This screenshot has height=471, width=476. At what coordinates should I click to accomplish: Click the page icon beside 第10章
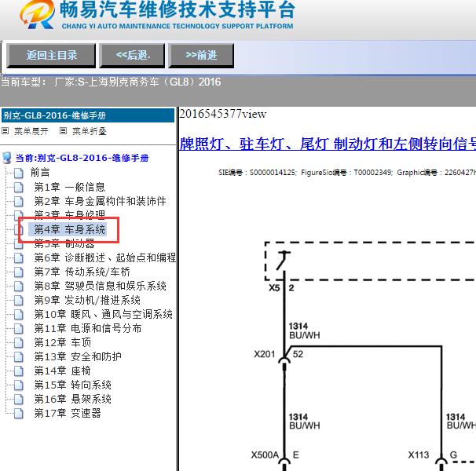click(19, 315)
